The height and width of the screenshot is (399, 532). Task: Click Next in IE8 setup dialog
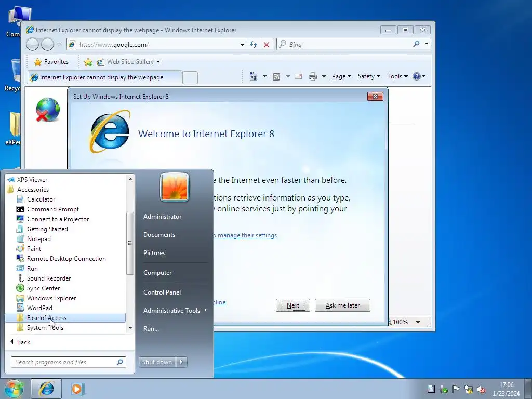[x=293, y=305]
